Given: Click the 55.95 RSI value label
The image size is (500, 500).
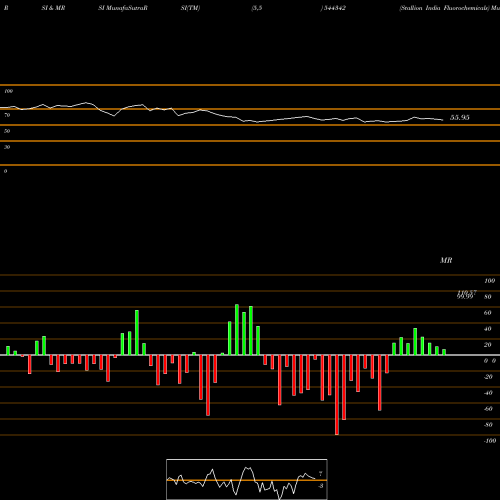Looking at the screenshot, I should pos(460,118).
